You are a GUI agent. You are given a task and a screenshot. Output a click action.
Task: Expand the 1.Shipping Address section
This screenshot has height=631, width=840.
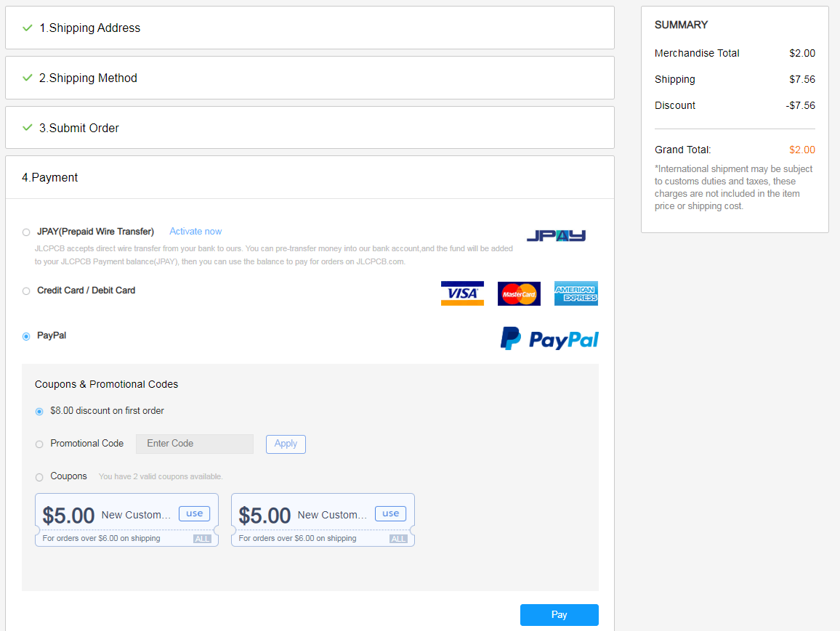[90, 28]
